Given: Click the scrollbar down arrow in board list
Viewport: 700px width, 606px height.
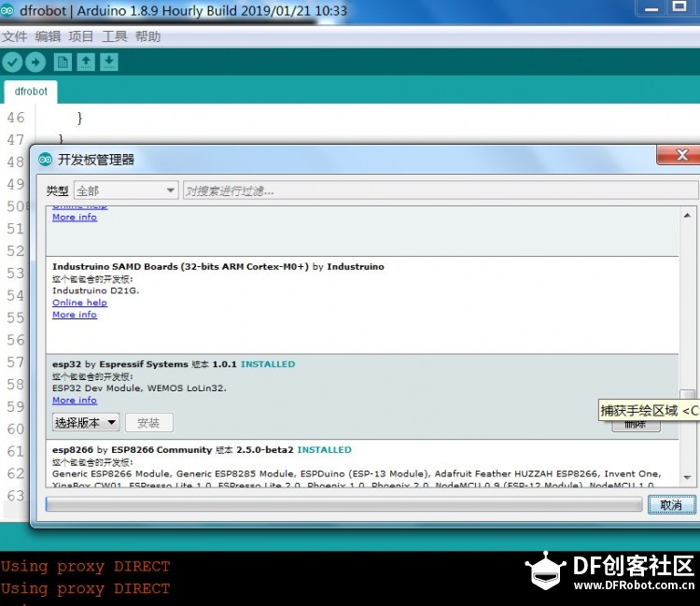Looking at the screenshot, I should (x=688, y=478).
